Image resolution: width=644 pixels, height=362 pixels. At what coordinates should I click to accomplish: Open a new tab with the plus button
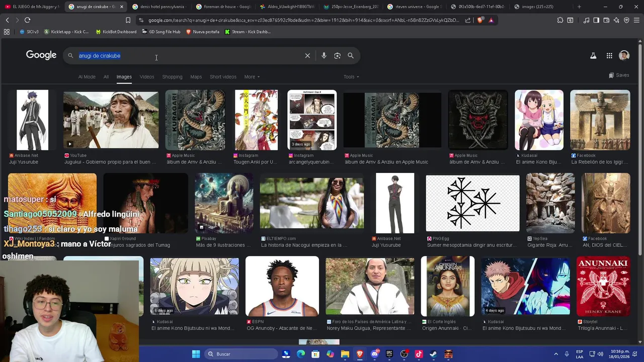(579, 7)
